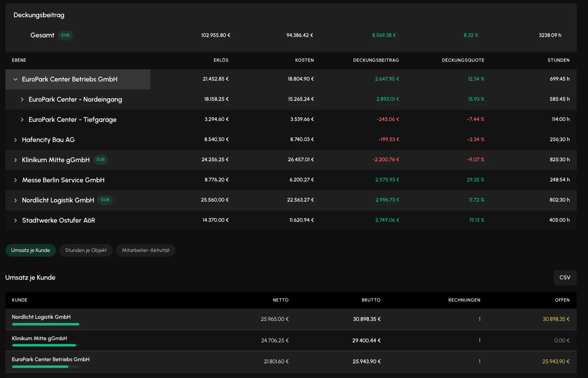The height and width of the screenshot is (378, 588).
Task: Click Gesamt margin rate 8,32 %
Action: tap(471, 35)
